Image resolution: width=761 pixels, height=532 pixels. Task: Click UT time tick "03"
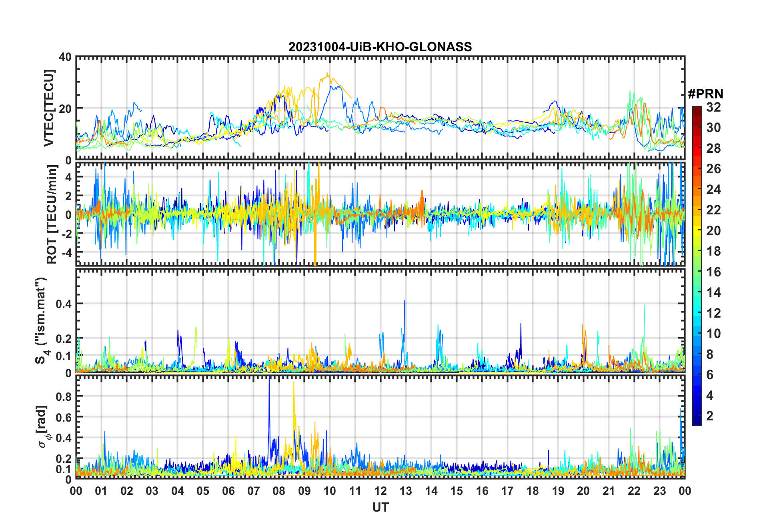(152, 491)
